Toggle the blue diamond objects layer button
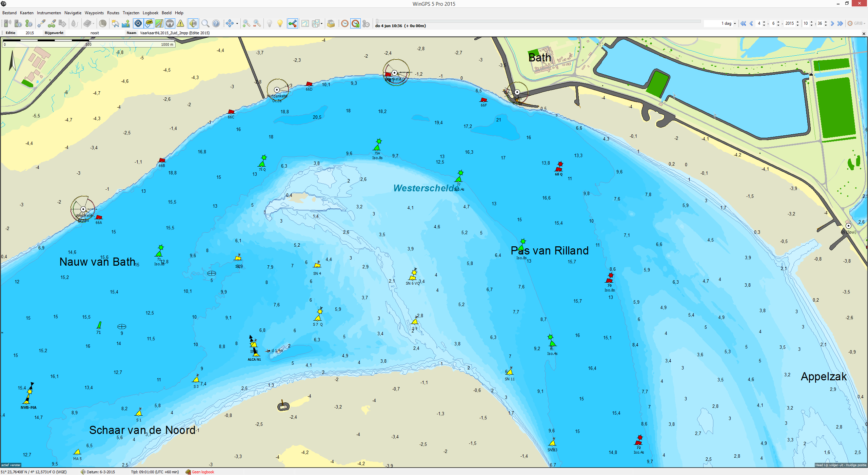868x475 pixels. (138, 23)
